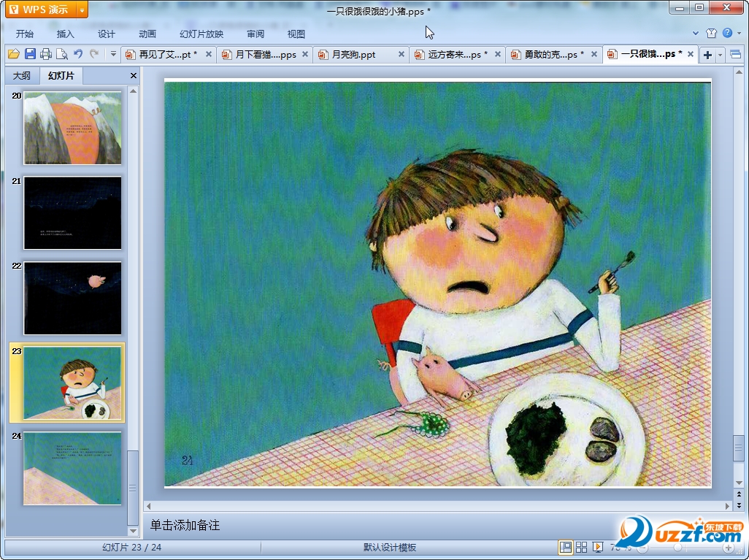Open the 幻灯片放映 ribbon tab

pos(201,34)
